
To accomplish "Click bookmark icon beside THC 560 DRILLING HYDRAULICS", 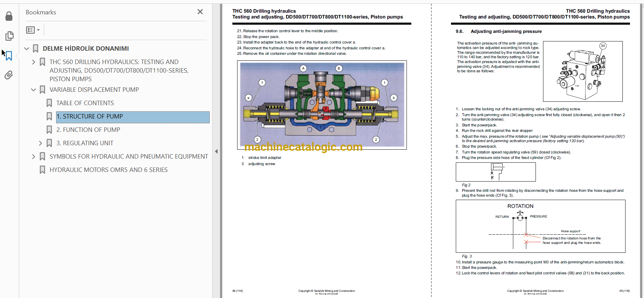I will pos(42,62).
